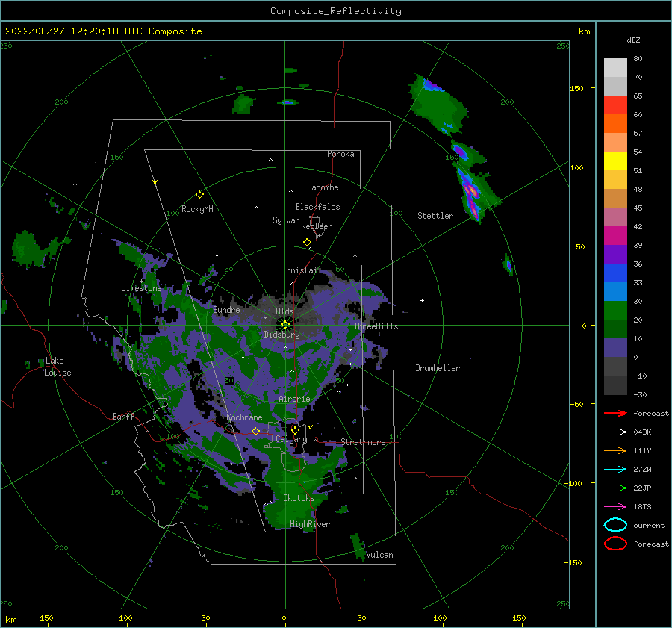The height and width of the screenshot is (628, 672).
Task: Click the Limestone label
Action: coord(141,288)
